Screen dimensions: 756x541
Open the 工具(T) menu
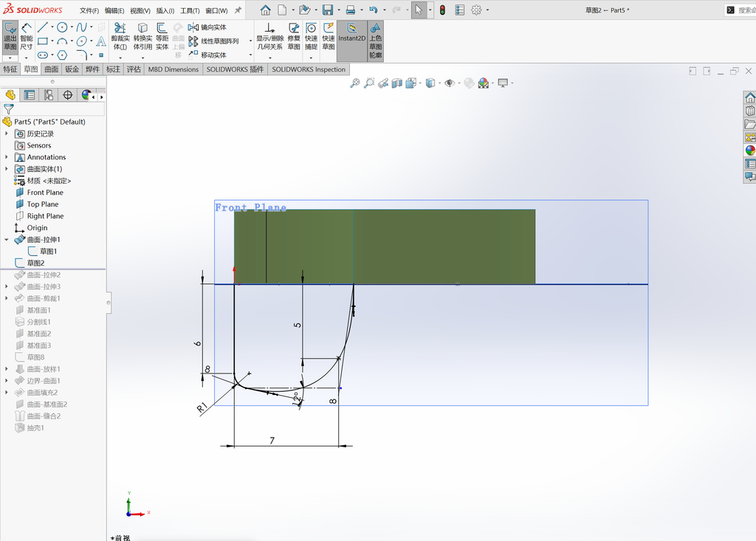pyautogui.click(x=190, y=10)
